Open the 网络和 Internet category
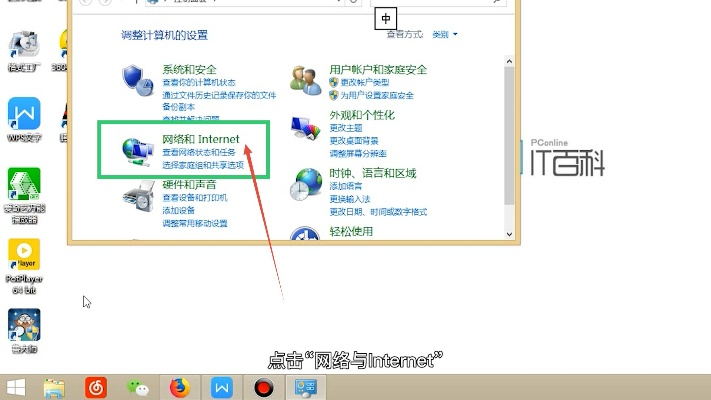This screenshot has width=711, height=400. 201,138
